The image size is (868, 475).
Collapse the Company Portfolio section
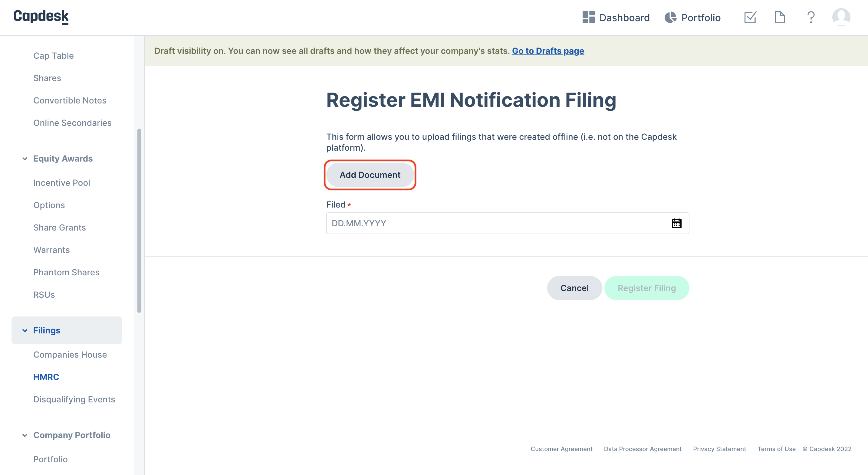click(25, 435)
